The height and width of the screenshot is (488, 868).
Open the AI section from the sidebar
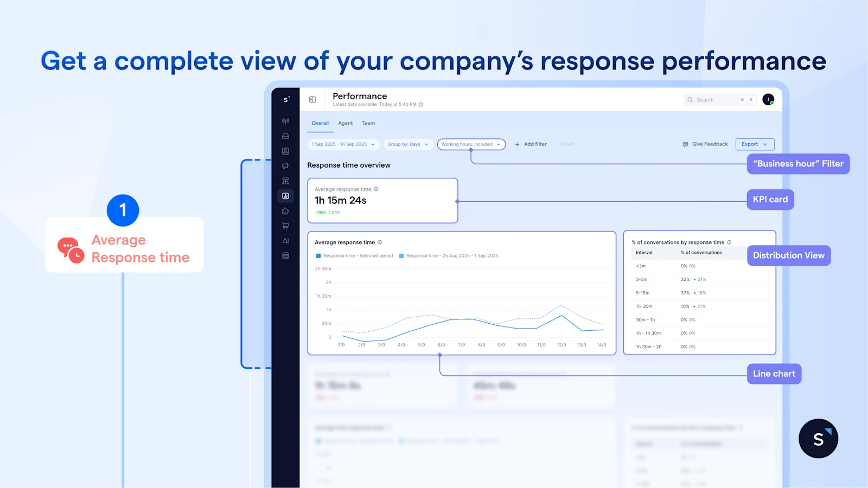286,240
